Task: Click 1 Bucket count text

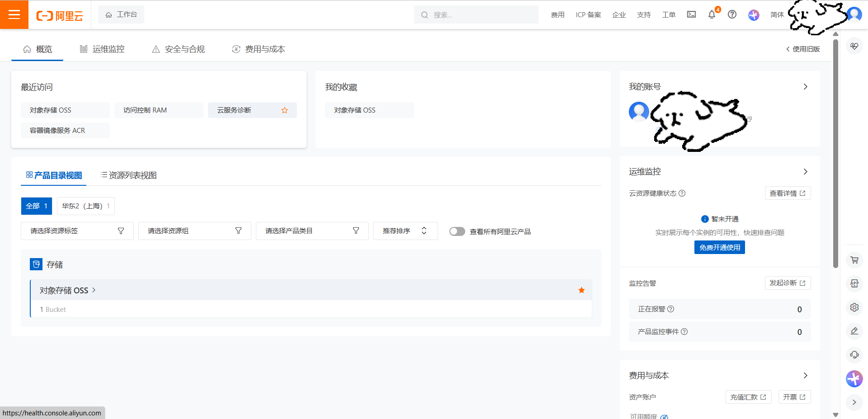Action: 53,310
